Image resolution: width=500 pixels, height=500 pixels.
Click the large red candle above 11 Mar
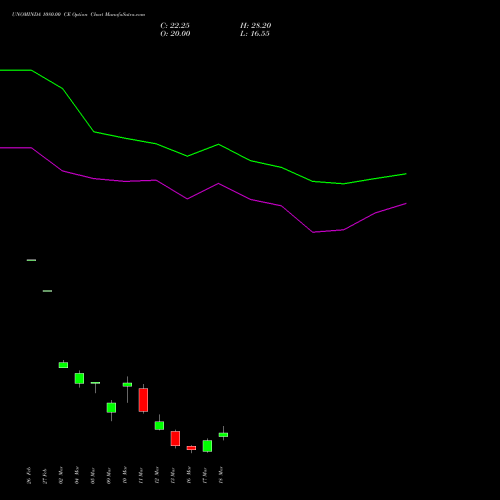coord(143,400)
